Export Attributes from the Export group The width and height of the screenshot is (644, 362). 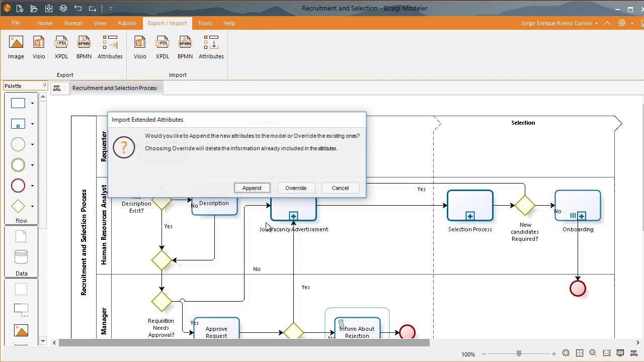[110, 47]
